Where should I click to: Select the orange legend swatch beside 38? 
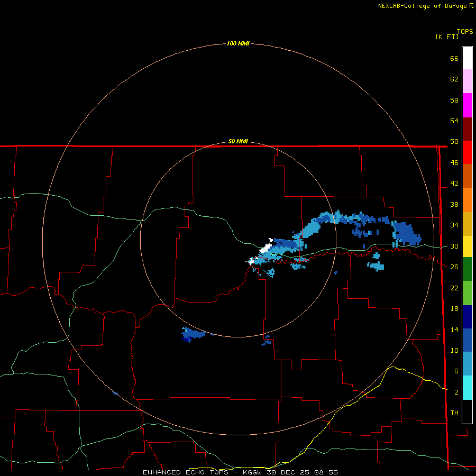click(x=467, y=200)
